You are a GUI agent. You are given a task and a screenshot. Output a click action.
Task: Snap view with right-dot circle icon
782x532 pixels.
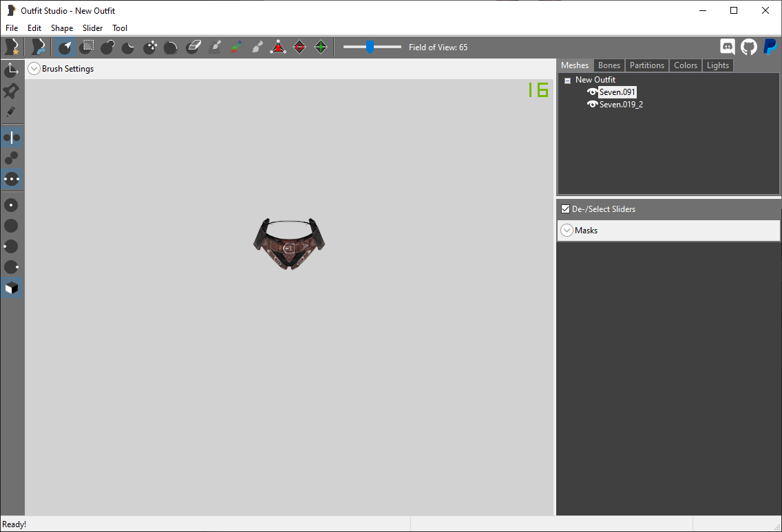pyautogui.click(x=12, y=267)
